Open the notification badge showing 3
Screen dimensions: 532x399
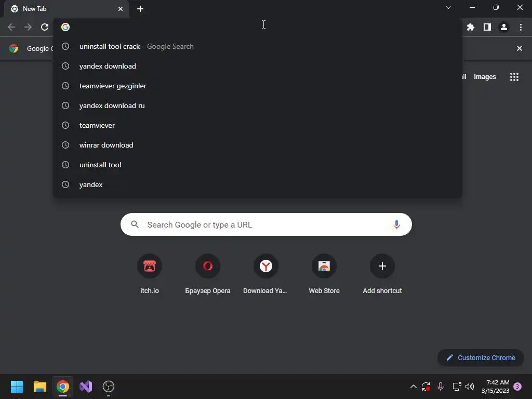(x=517, y=387)
